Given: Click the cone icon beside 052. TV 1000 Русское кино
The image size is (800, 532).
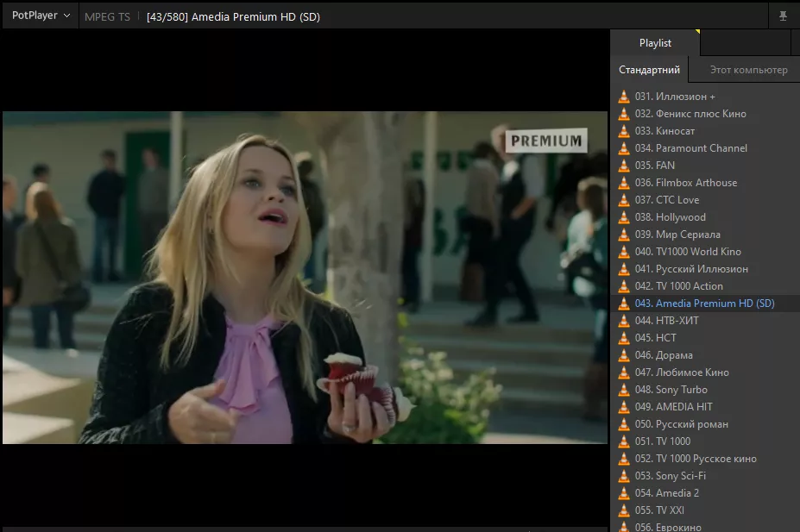Looking at the screenshot, I should coord(623,459).
